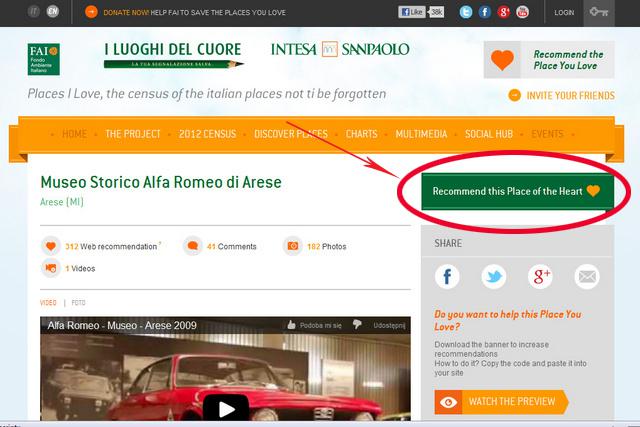The width and height of the screenshot is (640, 427).
Task: Share via Facebook in Share panel
Action: tap(447, 277)
